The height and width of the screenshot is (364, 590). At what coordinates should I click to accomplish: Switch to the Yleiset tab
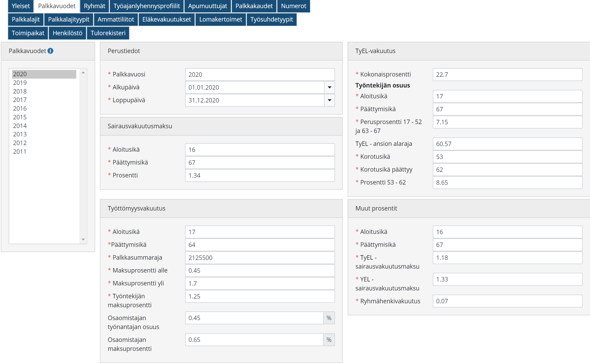pos(21,6)
